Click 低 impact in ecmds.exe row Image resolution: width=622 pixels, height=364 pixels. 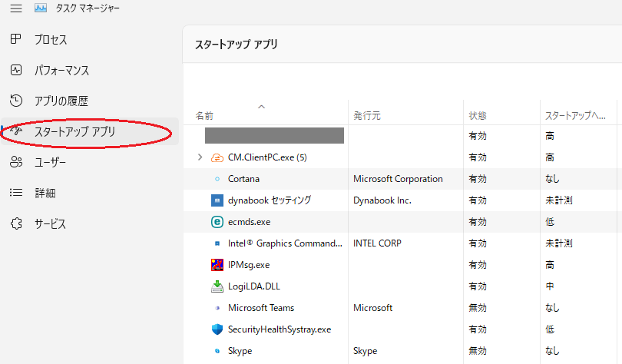click(x=549, y=222)
